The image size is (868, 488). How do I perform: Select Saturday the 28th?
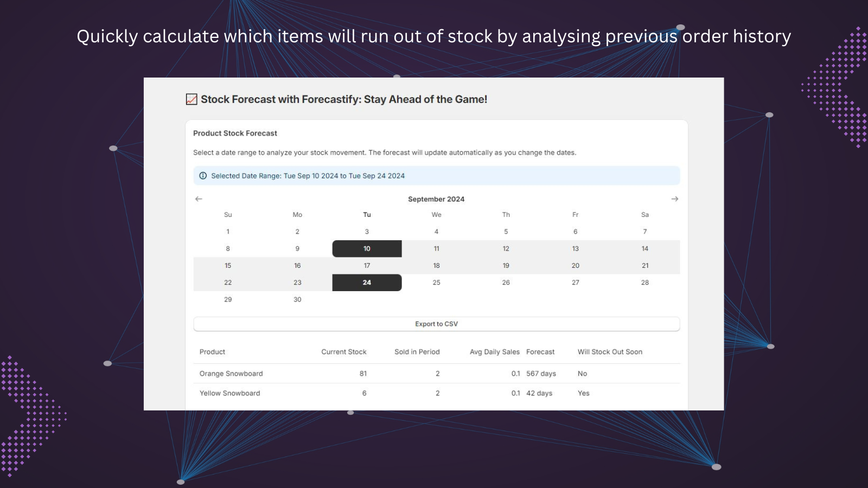click(x=645, y=282)
